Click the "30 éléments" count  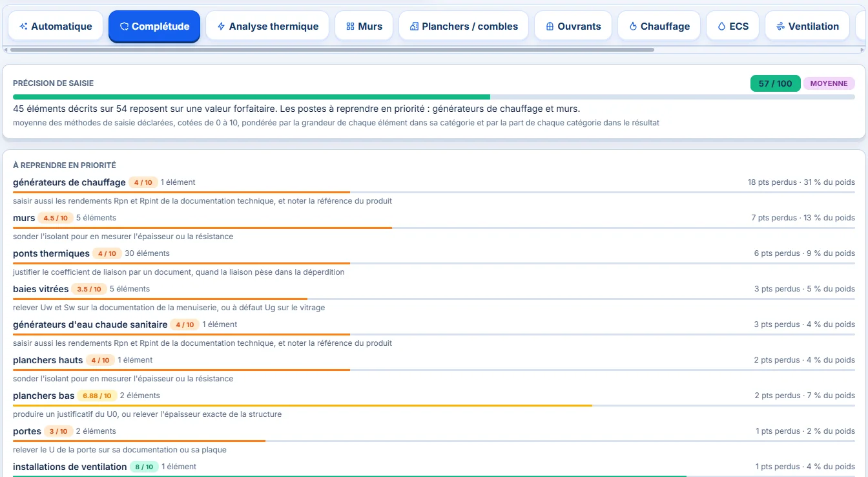(147, 253)
